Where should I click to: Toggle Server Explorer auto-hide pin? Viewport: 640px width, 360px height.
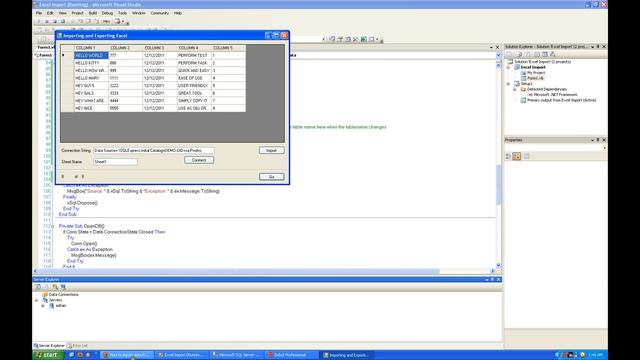[493, 280]
